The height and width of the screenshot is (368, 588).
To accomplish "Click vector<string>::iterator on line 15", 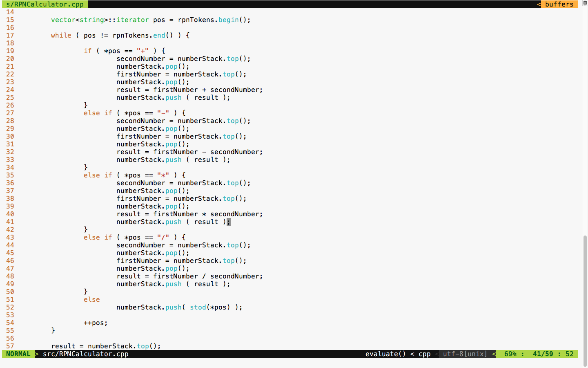I will (x=100, y=20).
